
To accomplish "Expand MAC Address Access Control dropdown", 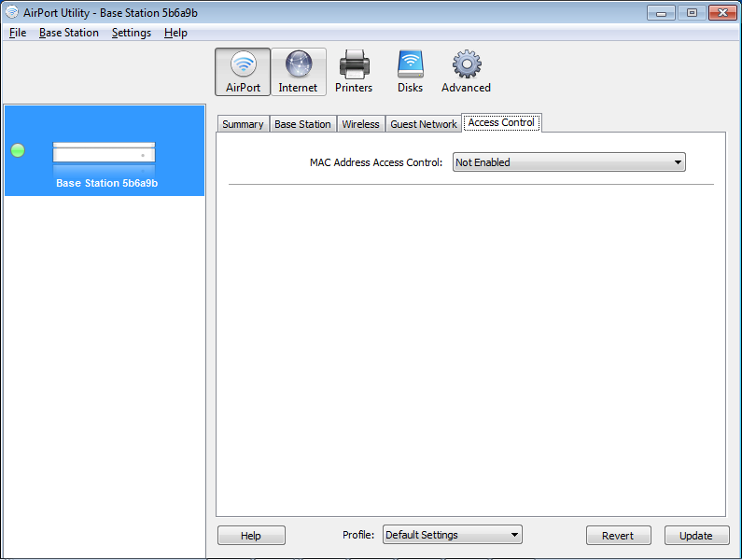I will [x=568, y=162].
